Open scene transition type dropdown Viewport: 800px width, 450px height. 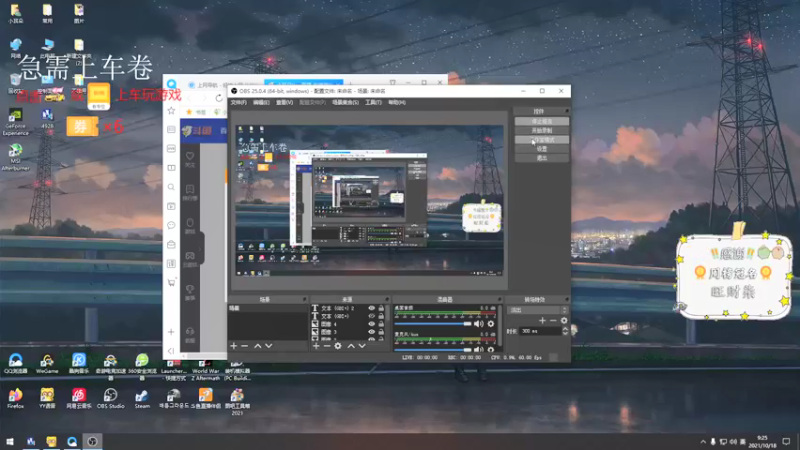click(537, 310)
